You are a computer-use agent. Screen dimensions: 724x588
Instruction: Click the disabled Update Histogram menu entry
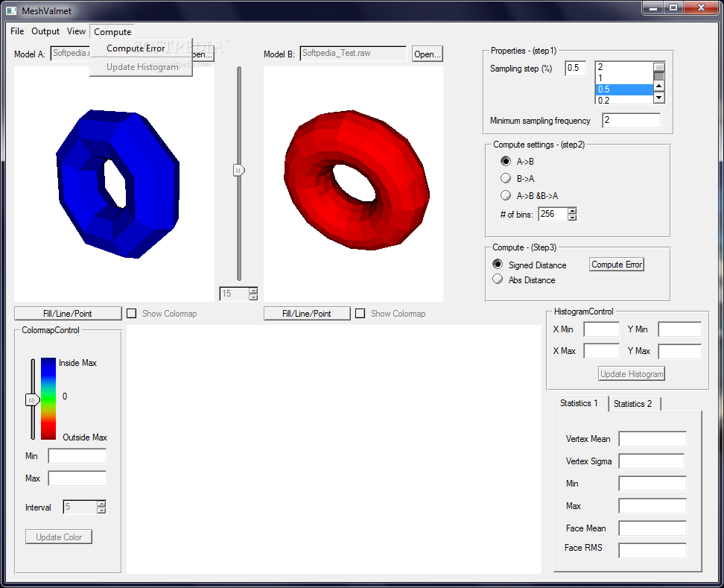(x=142, y=66)
